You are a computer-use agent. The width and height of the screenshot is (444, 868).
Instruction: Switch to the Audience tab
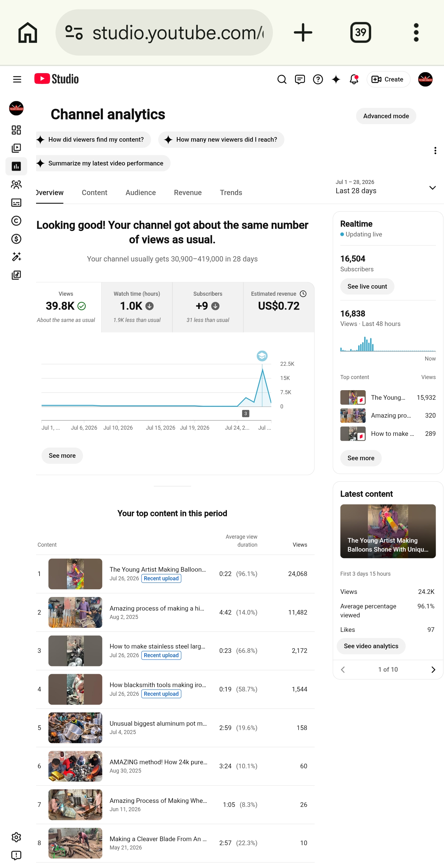click(x=141, y=193)
